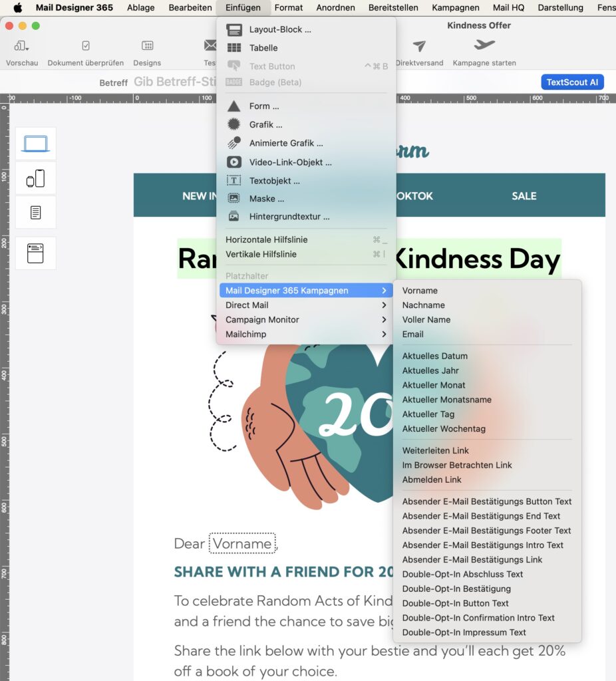Insert Double-Opt-In Impressum Text placeholder

487,632
